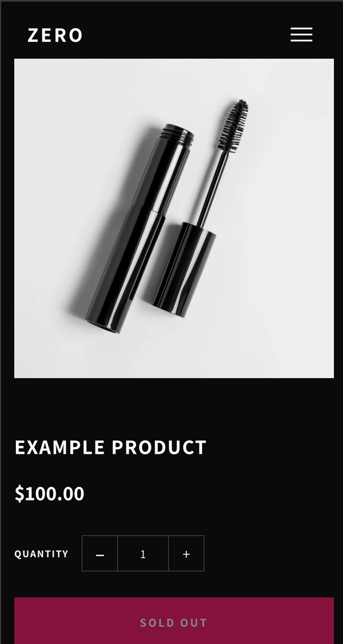Increase quantity with the plus button
343x644 pixels.
click(x=186, y=554)
